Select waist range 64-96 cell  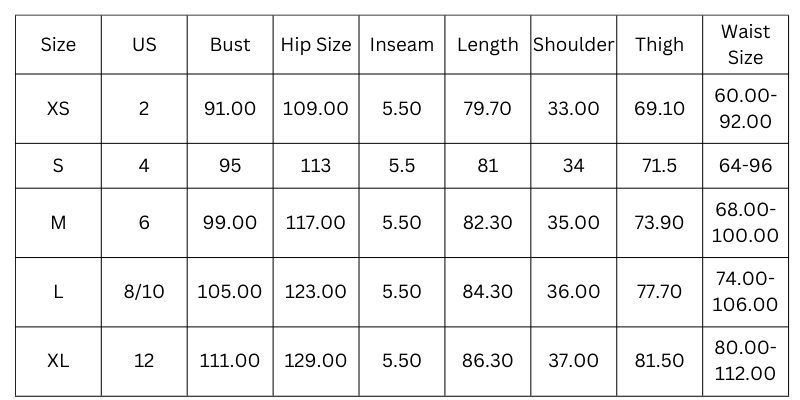(x=745, y=166)
